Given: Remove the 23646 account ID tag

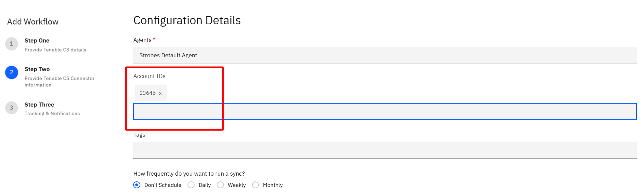Looking at the screenshot, I should (160, 93).
